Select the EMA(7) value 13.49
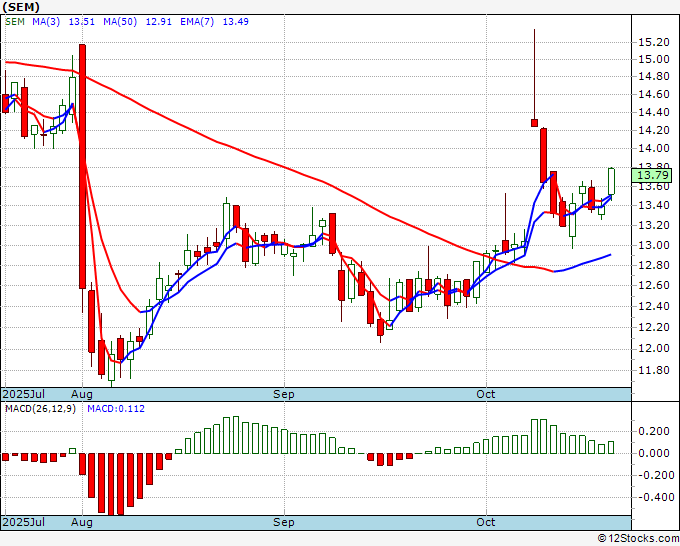The width and height of the screenshot is (680, 546). [x=235, y=22]
